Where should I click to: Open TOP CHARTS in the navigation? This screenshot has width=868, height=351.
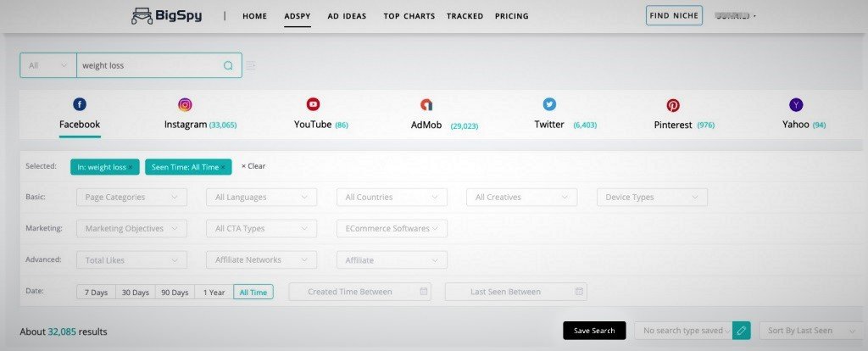click(x=409, y=16)
